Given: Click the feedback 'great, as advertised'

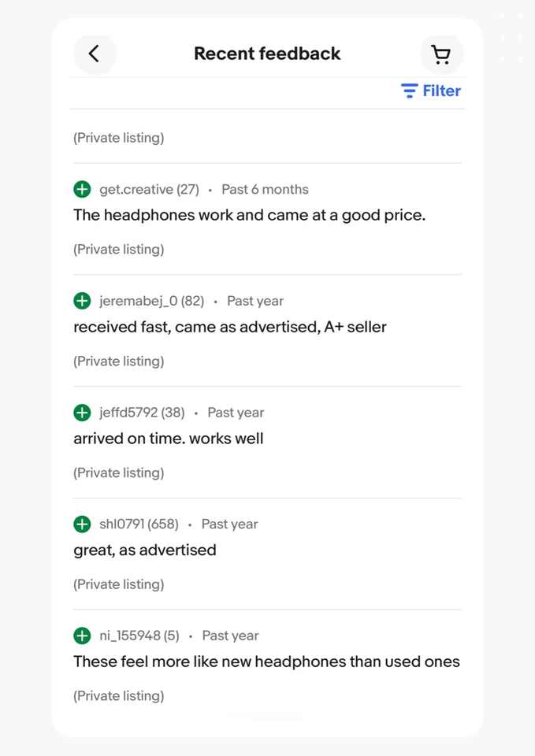Looking at the screenshot, I should coord(144,550).
